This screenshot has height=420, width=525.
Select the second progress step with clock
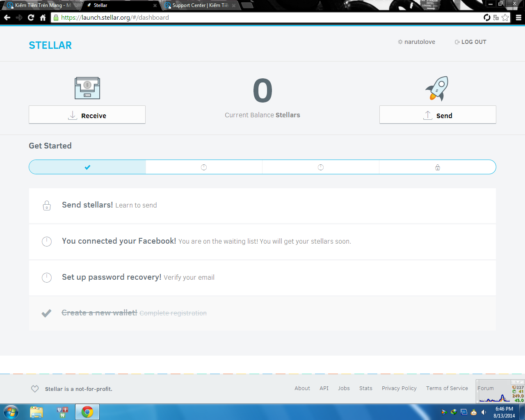pyautogui.click(x=204, y=167)
